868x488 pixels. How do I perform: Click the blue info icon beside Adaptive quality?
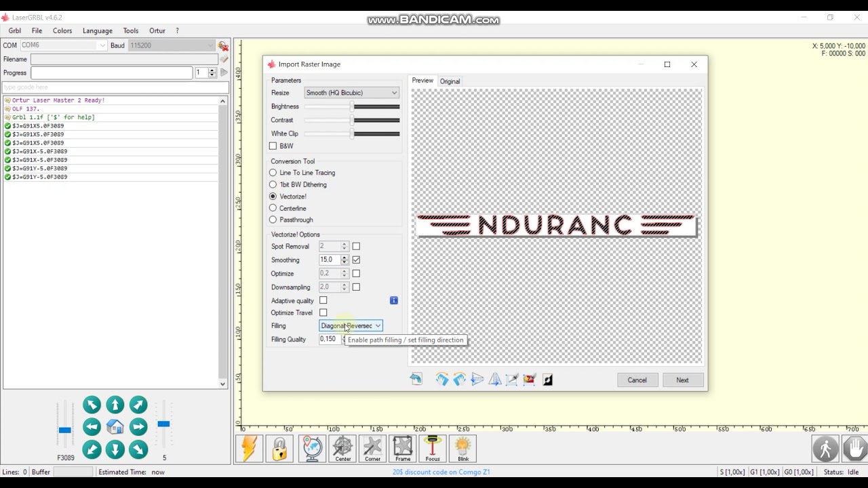[393, 300]
